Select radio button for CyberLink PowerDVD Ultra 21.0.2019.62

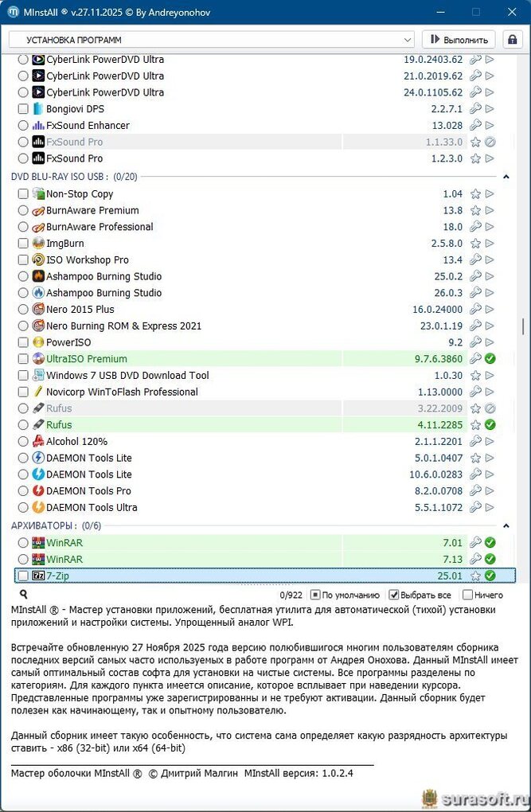(23, 76)
